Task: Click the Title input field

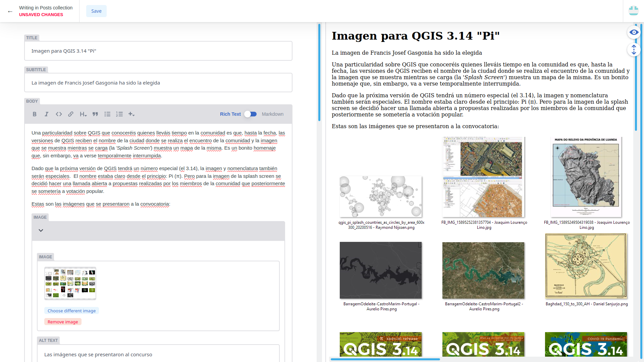Action: pos(158,51)
